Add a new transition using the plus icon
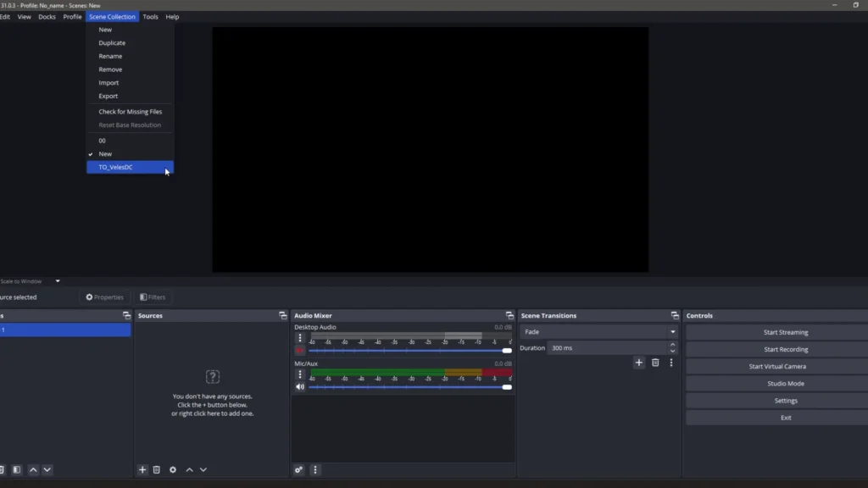 pos(638,363)
